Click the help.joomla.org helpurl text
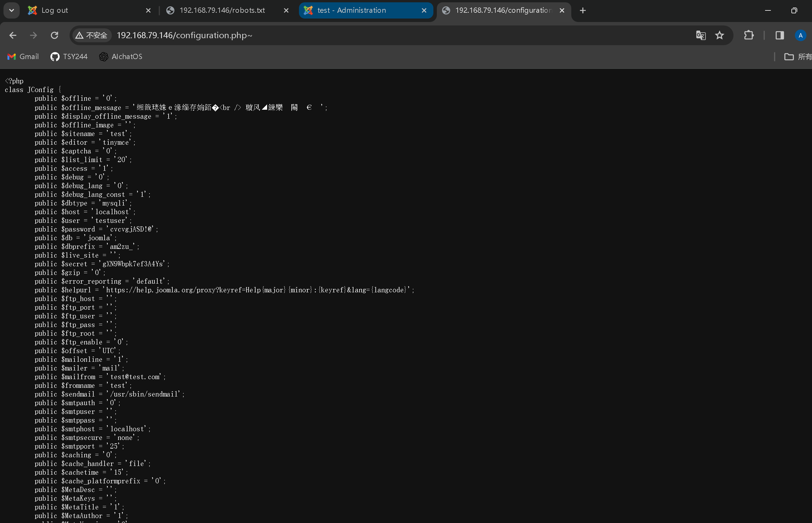This screenshot has height=523, width=812. (x=257, y=290)
